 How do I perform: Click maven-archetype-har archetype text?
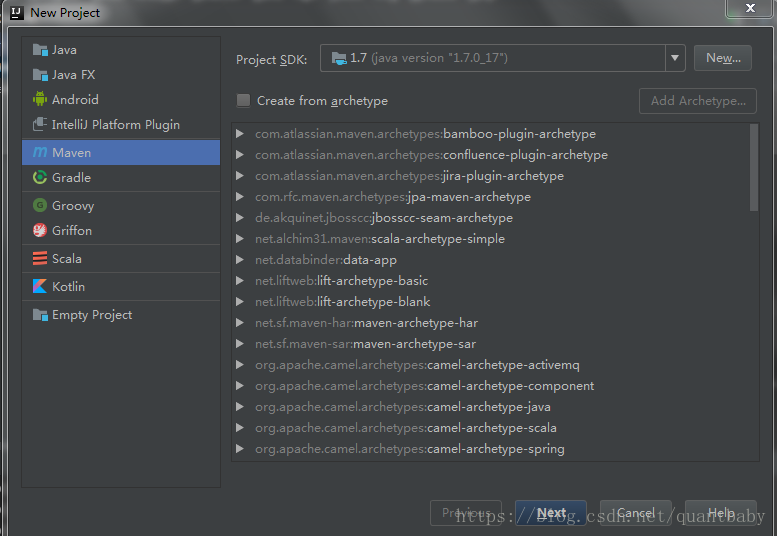pos(416,322)
